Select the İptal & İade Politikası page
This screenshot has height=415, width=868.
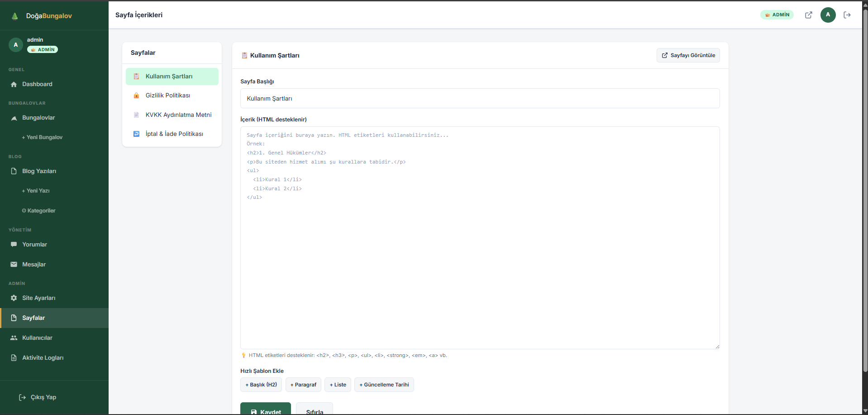[x=174, y=134]
